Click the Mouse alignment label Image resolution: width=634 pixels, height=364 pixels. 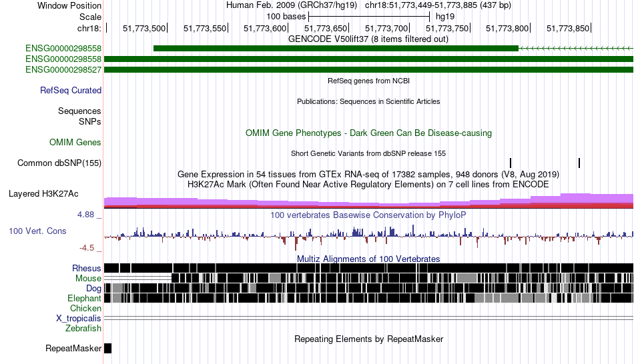pyautogui.click(x=88, y=279)
